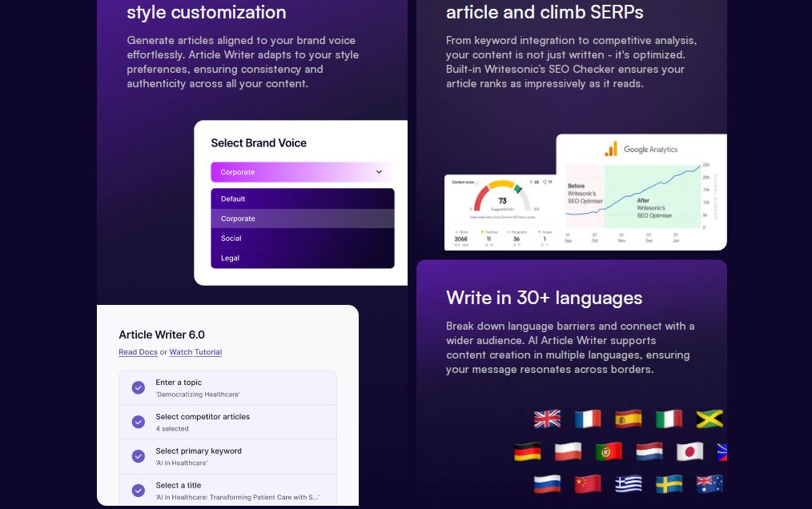This screenshot has width=812, height=509.
Task: Open the Watch Tutorial link
Action: click(x=195, y=352)
